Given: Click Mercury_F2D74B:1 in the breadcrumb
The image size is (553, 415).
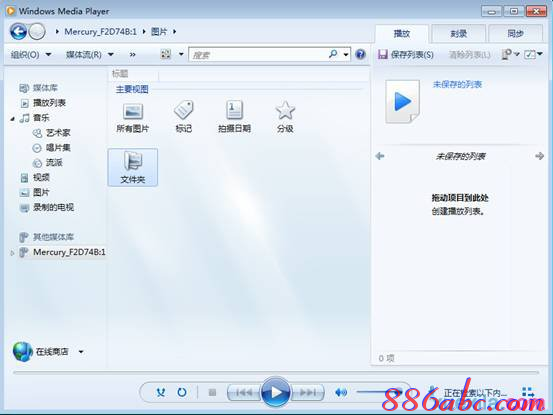Looking at the screenshot, I should [101, 32].
